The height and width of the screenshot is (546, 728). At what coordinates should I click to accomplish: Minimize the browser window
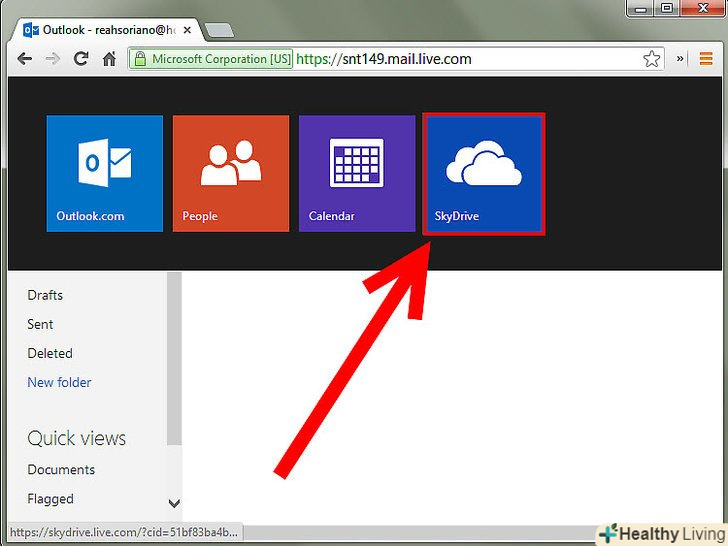coord(640,8)
